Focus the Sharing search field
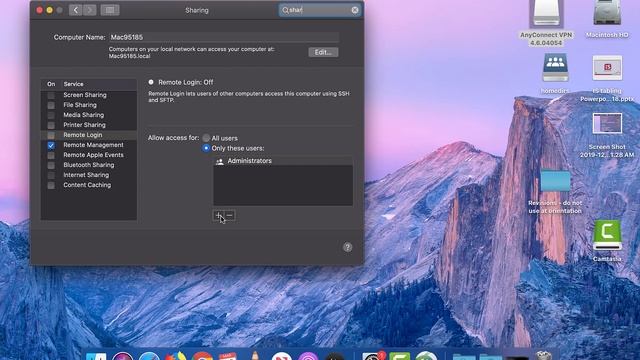640x360 pixels. (x=320, y=10)
